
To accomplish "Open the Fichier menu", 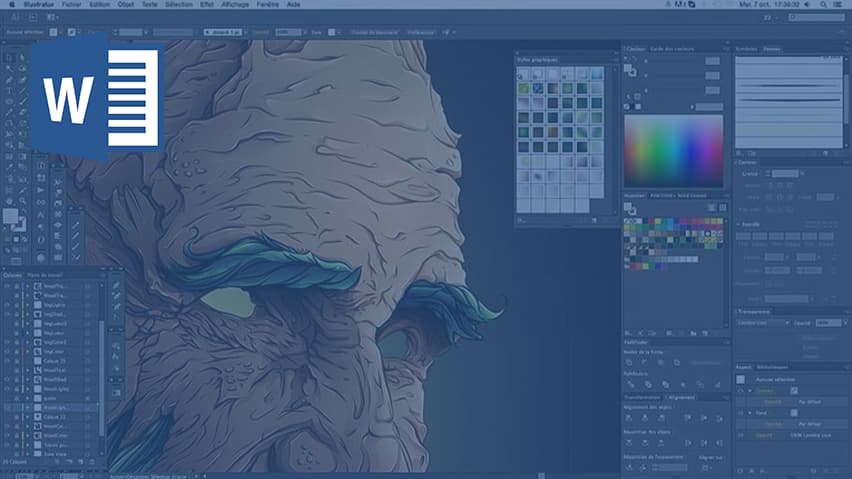I will point(71,4).
